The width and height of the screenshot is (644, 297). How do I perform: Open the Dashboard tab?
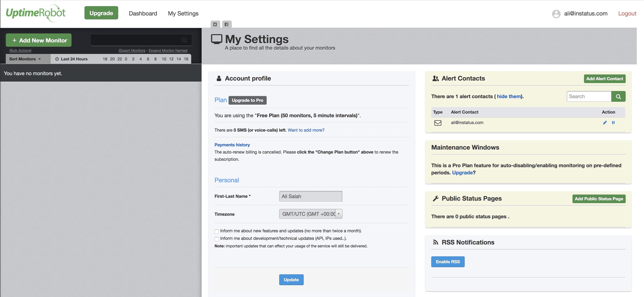pos(143,13)
